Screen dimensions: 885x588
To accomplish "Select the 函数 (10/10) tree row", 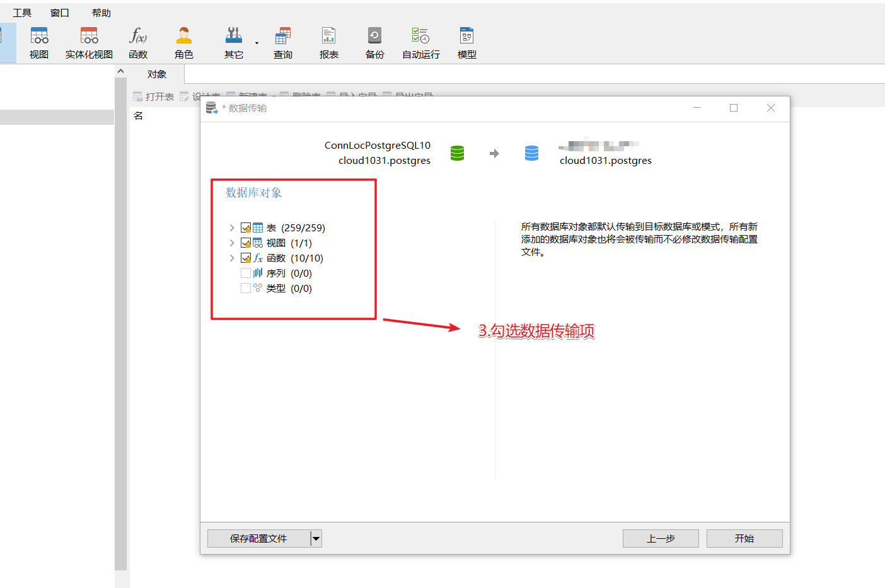I will 294,258.
